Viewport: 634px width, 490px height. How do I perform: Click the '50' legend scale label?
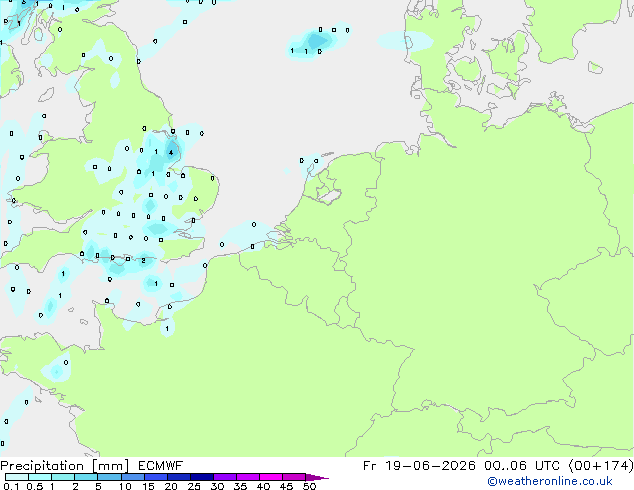click(309, 486)
